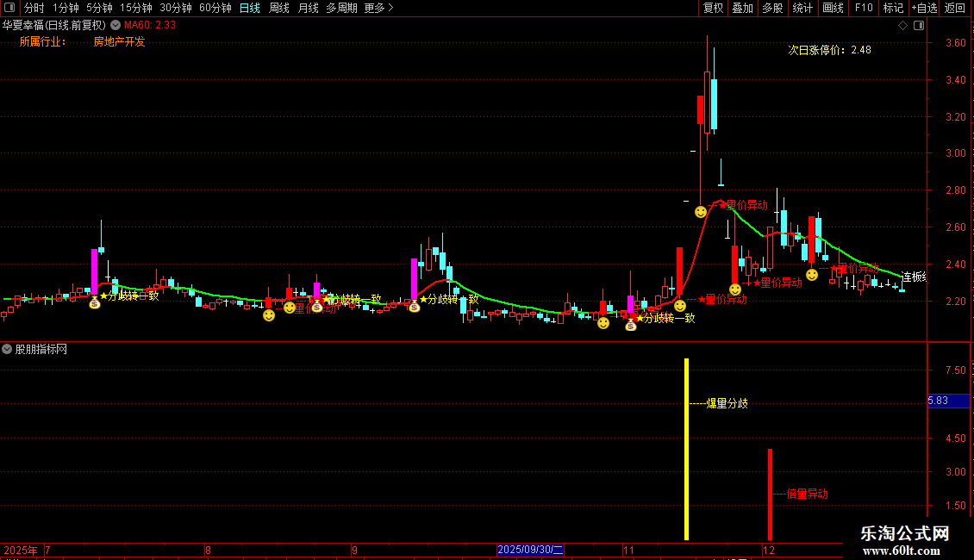The image size is (974, 560).
Task: Click the 股朋指标网 indicator name
Action: (x=41, y=350)
